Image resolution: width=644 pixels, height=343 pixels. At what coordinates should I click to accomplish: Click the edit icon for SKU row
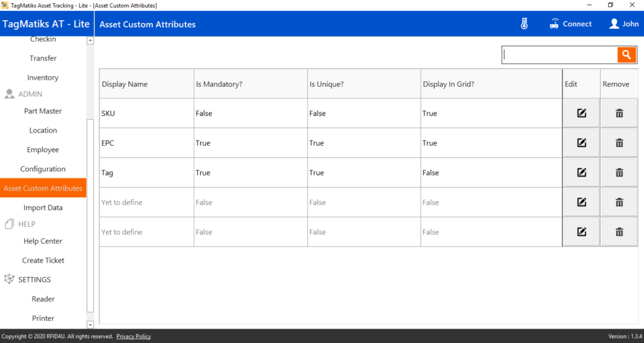581,113
